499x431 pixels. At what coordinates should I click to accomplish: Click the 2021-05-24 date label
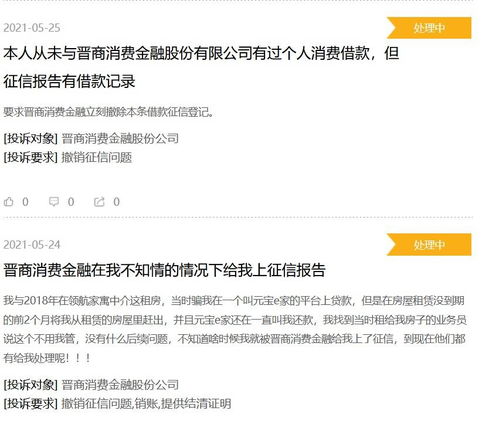pyautogui.click(x=32, y=245)
